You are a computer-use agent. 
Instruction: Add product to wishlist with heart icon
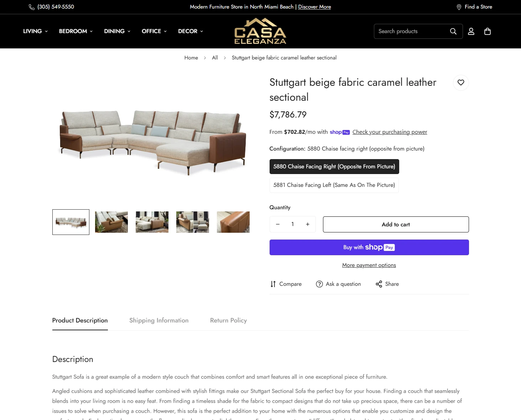pyautogui.click(x=461, y=83)
